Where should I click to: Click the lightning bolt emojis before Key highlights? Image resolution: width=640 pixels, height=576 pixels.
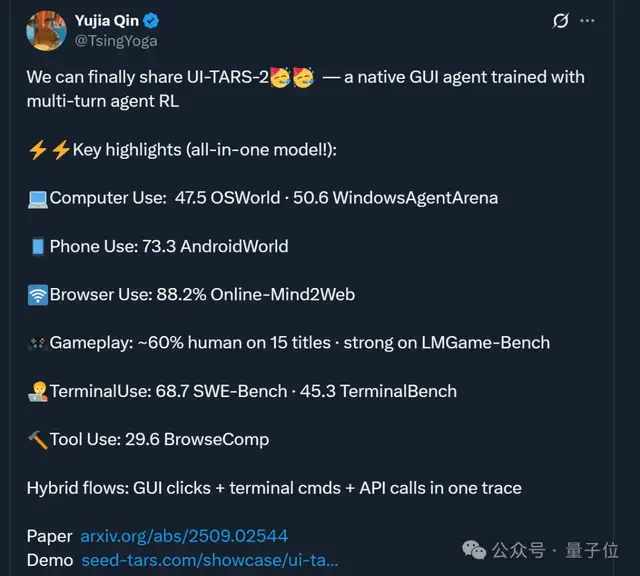click(49, 150)
